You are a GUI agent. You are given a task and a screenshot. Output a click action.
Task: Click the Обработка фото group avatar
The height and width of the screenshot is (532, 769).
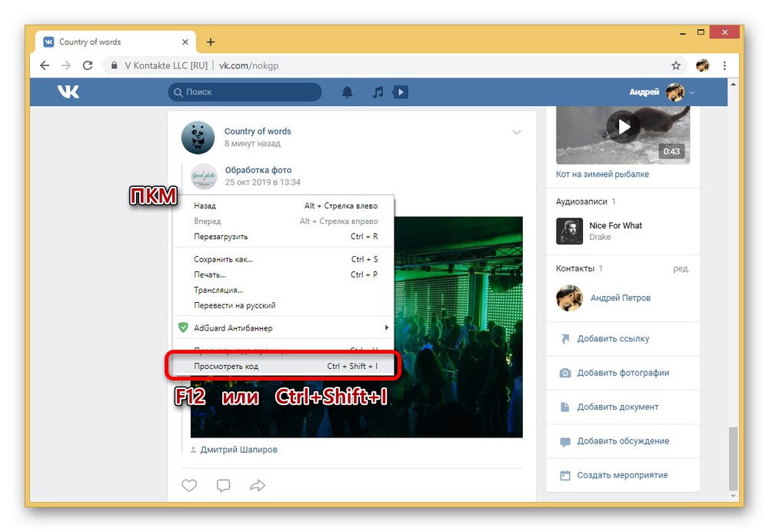pyautogui.click(x=204, y=177)
